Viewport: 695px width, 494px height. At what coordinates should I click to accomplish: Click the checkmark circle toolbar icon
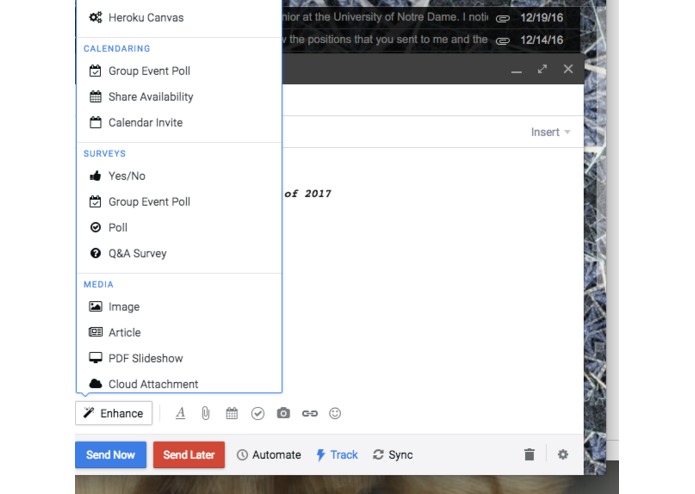(x=258, y=413)
